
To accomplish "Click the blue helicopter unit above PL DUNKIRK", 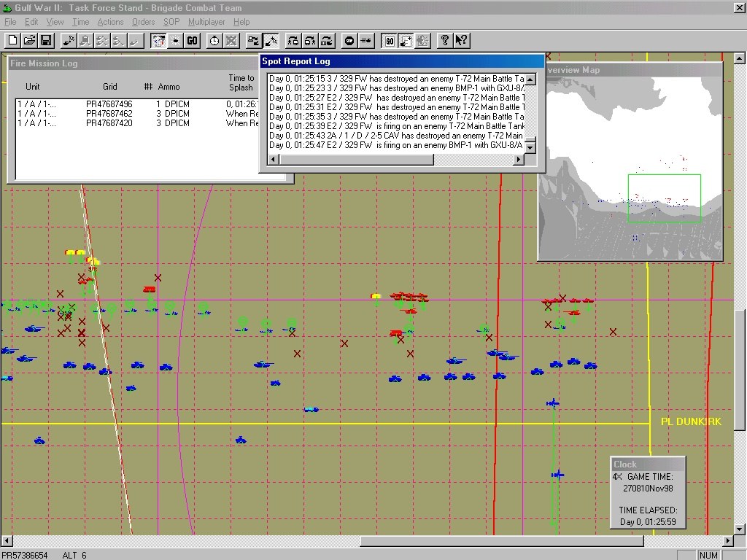I will tap(553, 404).
